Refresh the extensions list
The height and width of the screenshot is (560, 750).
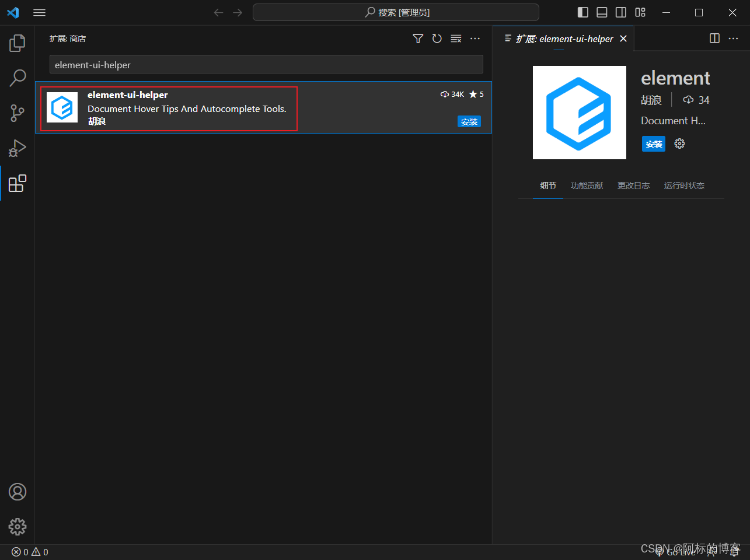[x=437, y=38]
